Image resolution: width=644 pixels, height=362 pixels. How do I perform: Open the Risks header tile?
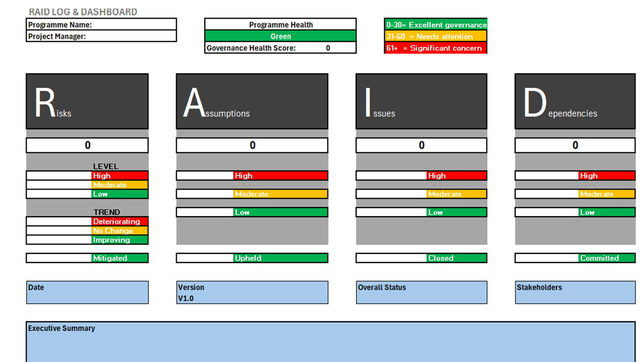click(87, 102)
